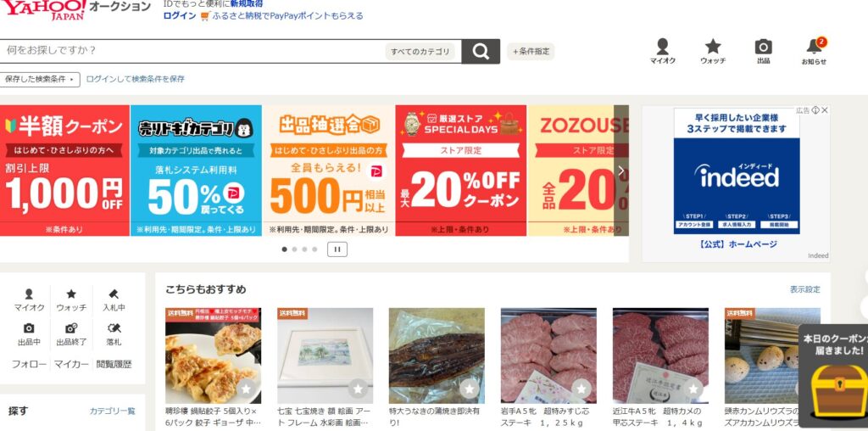Open 出品終了 icon in sidebar
Image resolution: width=868 pixels, height=431 pixels.
(x=71, y=334)
